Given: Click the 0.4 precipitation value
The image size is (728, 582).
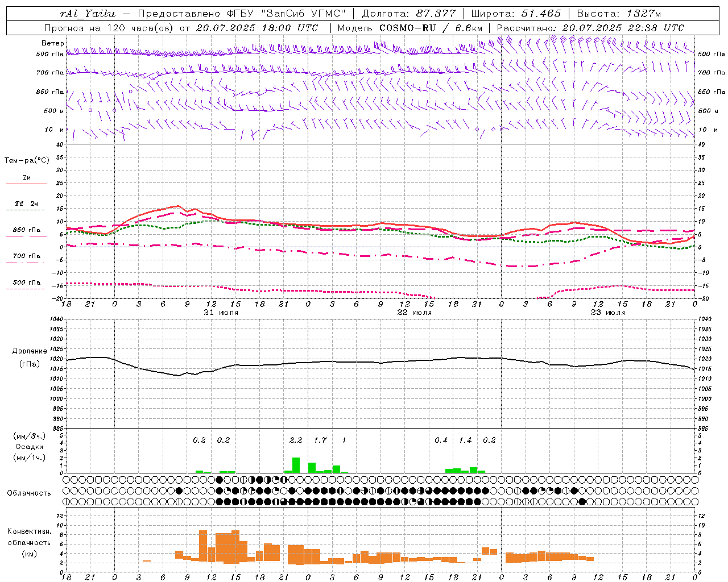Looking at the screenshot, I should [441, 440].
